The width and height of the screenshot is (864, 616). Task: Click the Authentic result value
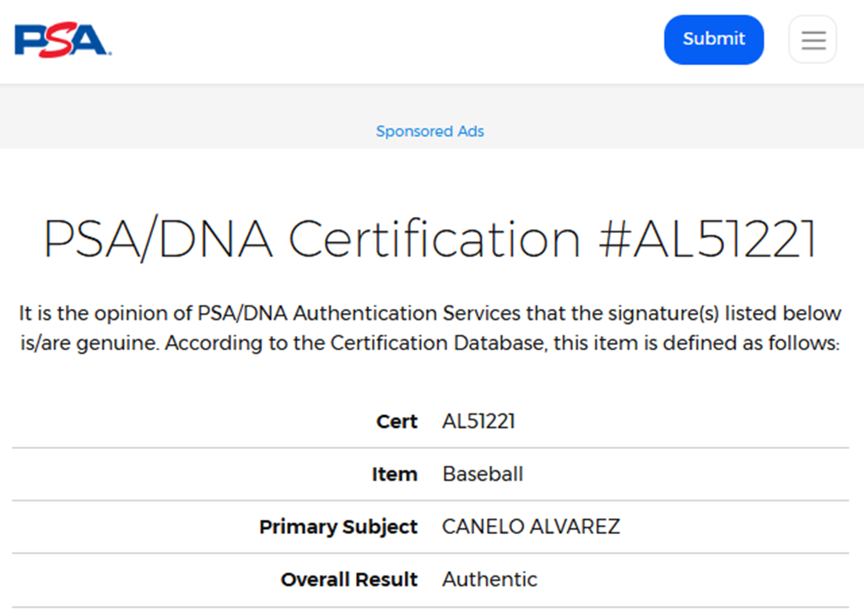(489, 580)
